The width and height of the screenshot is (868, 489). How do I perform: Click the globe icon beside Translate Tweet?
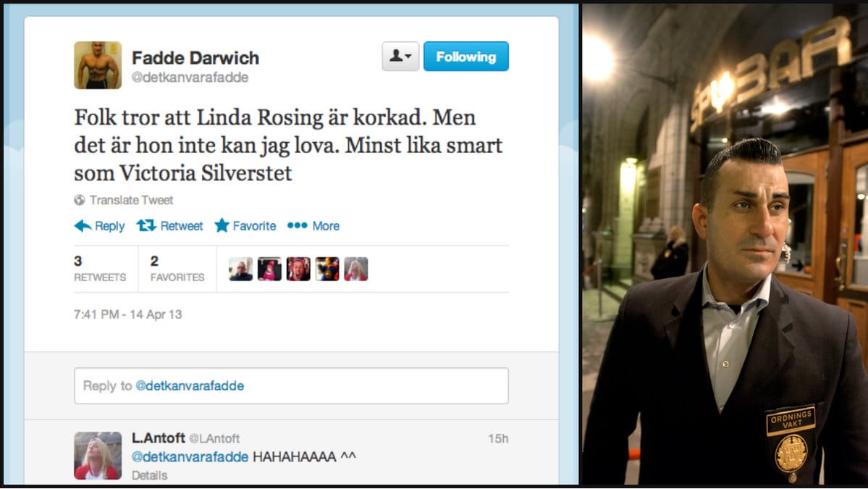tap(80, 200)
